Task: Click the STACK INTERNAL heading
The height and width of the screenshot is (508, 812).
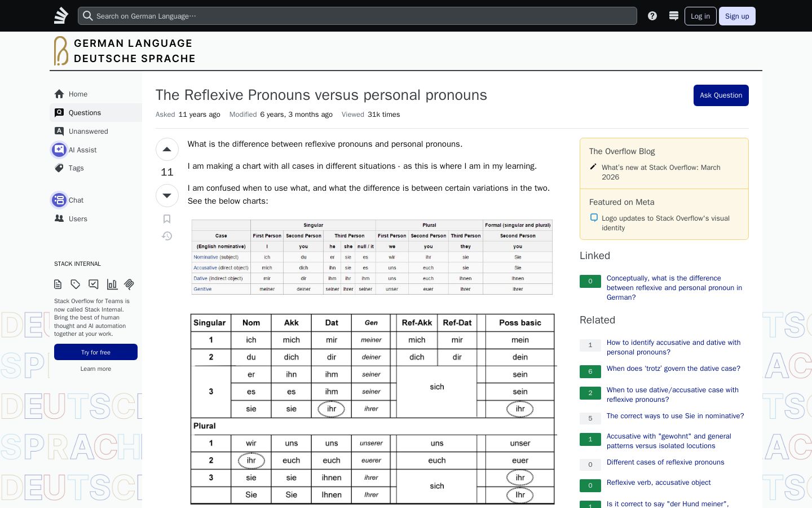Action: [77, 264]
